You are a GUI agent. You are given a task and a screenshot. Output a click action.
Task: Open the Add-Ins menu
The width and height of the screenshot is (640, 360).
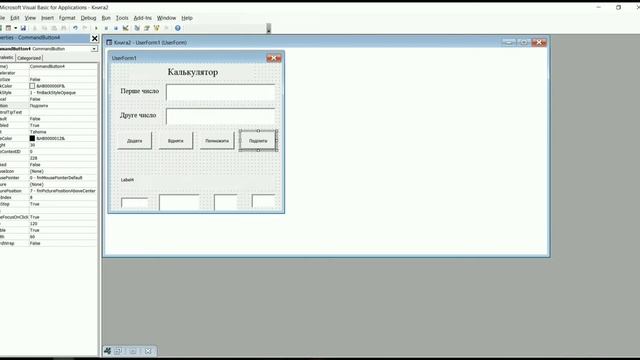(142, 18)
